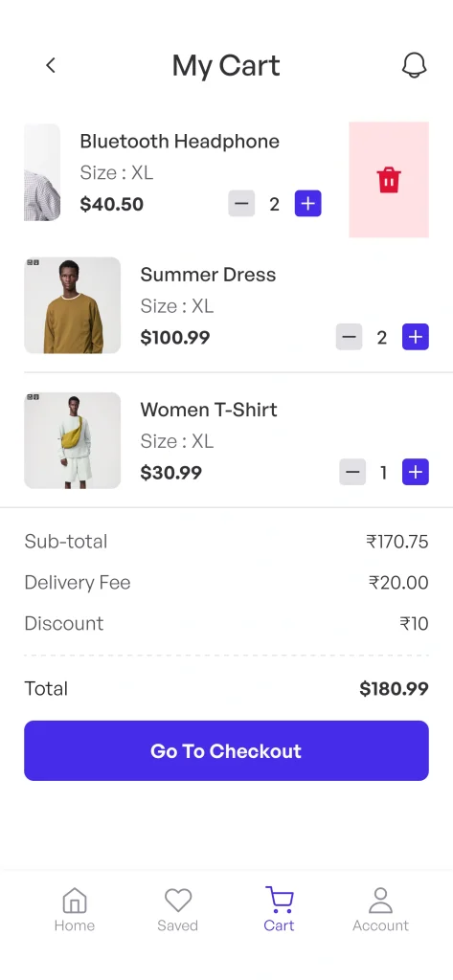This screenshot has width=453, height=980.
Task: Tap the Go To Checkout button
Action: point(226,750)
